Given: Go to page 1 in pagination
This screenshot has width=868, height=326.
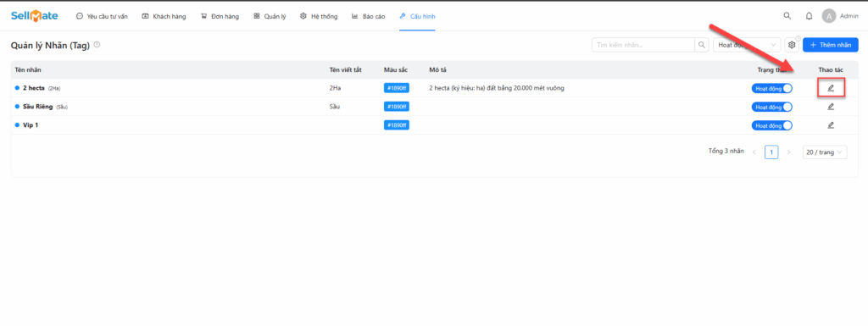Looking at the screenshot, I should coord(771,152).
